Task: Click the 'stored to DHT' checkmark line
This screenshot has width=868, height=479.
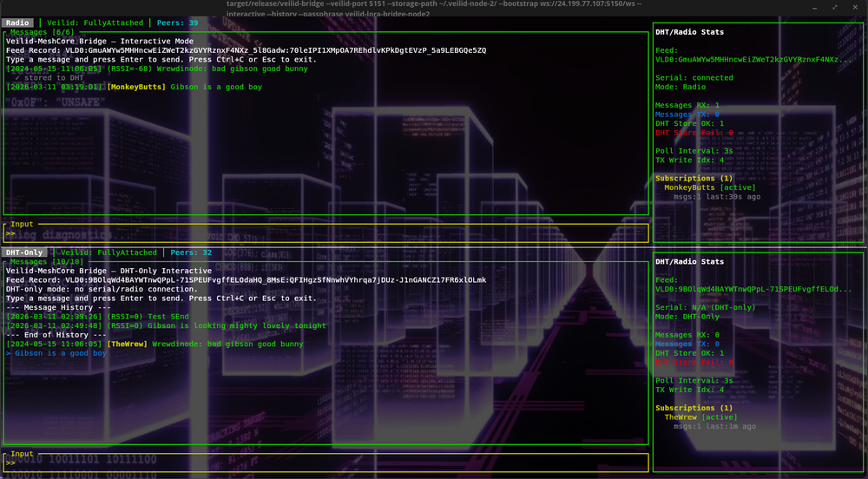Action: pyautogui.click(x=49, y=78)
